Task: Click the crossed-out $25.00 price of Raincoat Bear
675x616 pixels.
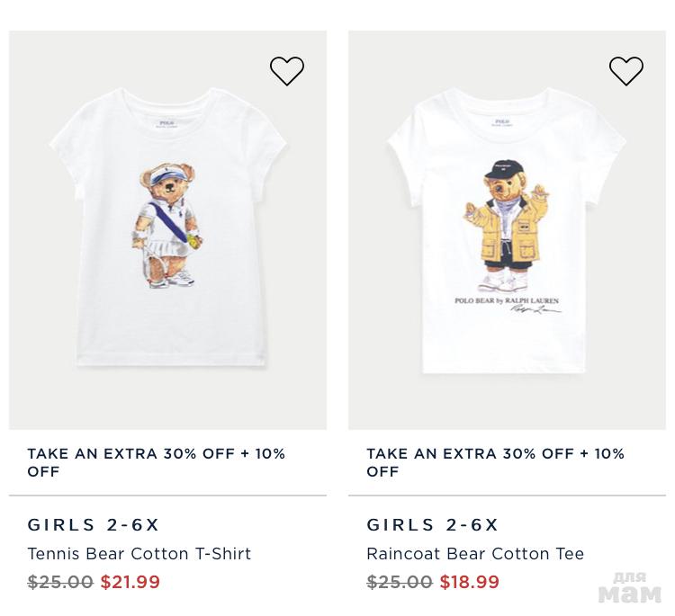Action: click(x=400, y=582)
